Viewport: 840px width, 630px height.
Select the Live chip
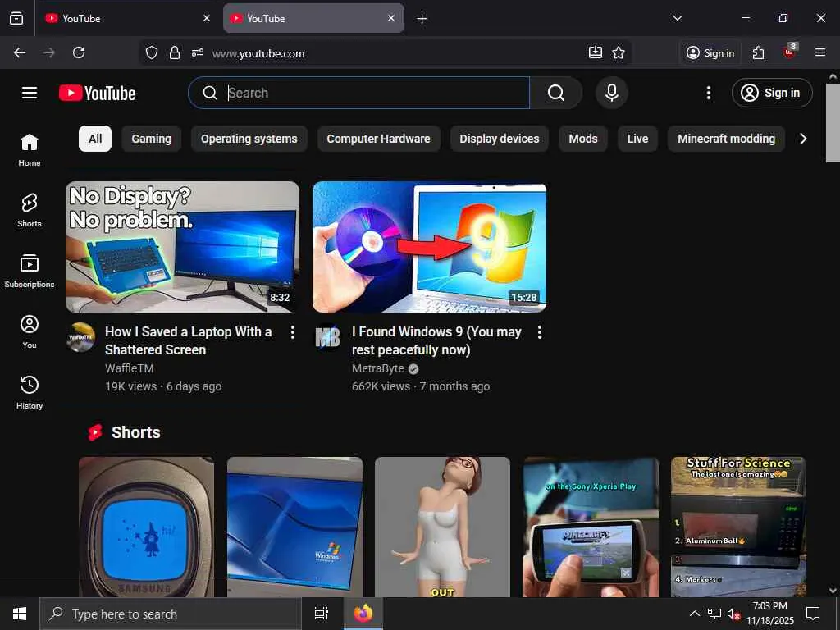point(637,139)
